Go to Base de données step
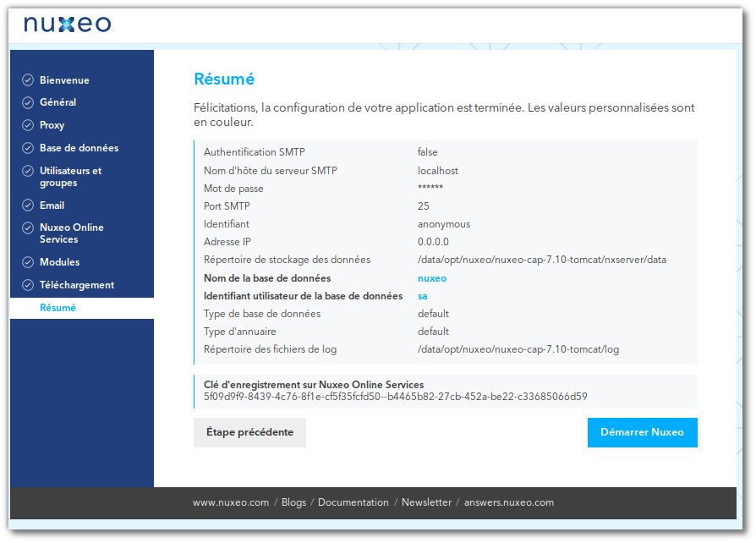 pyautogui.click(x=79, y=148)
